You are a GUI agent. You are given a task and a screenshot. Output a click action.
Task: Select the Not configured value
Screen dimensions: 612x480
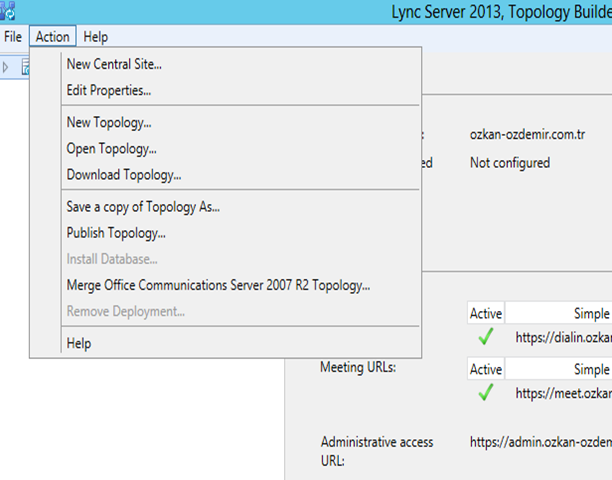coord(510,163)
